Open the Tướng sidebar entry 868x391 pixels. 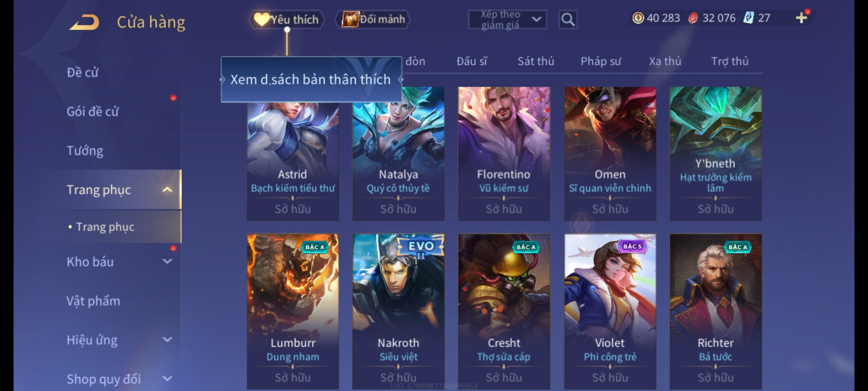click(85, 151)
